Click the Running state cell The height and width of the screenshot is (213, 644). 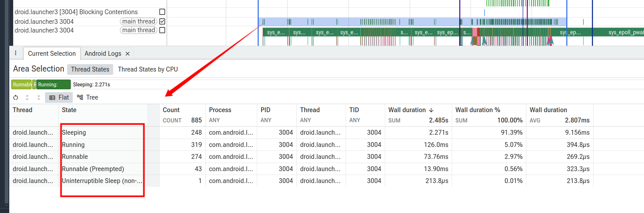click(x=103, y=145)
